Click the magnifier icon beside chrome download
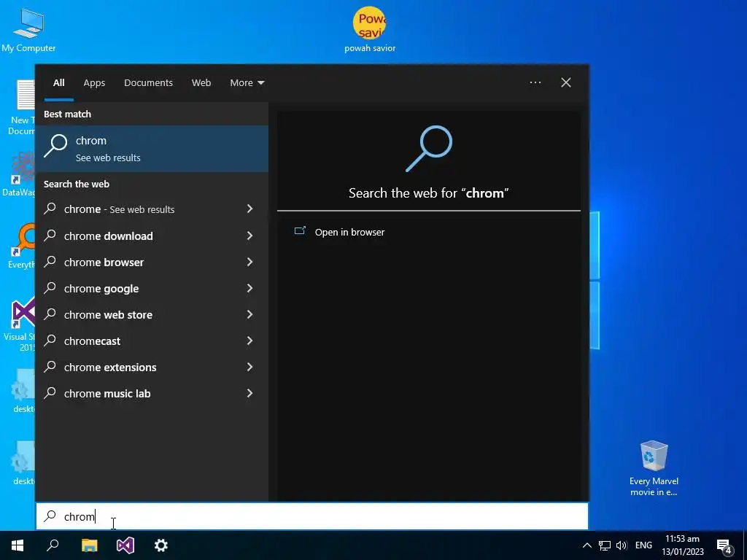The width and height of the screenshot is (747, 560). coord(50,236)
